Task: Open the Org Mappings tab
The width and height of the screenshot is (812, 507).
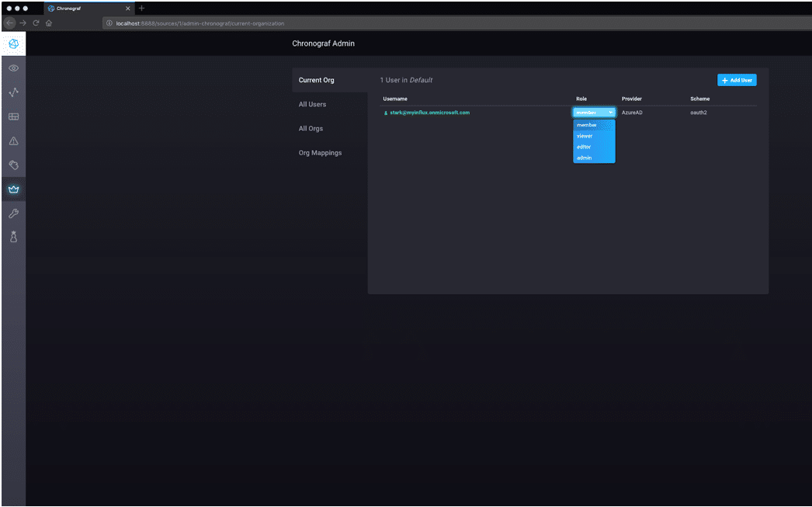Action: 320,153
